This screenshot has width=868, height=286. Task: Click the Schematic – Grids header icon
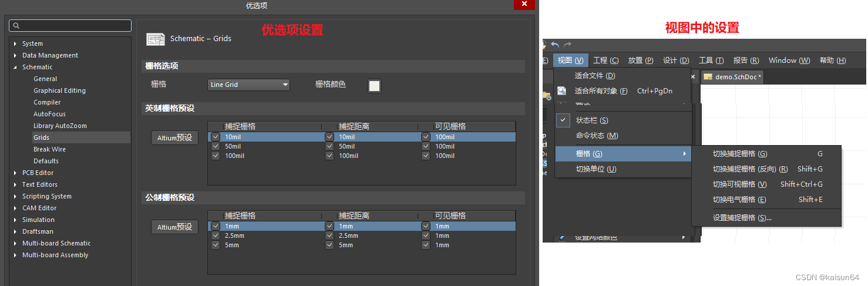[156, 39]
